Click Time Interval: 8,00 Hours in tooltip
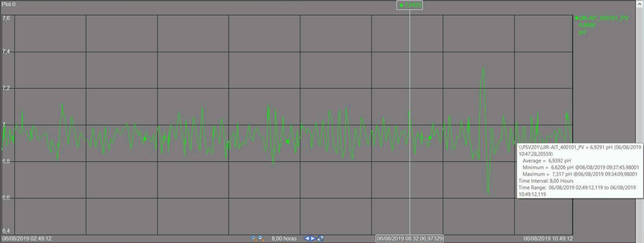 [546, 181]
